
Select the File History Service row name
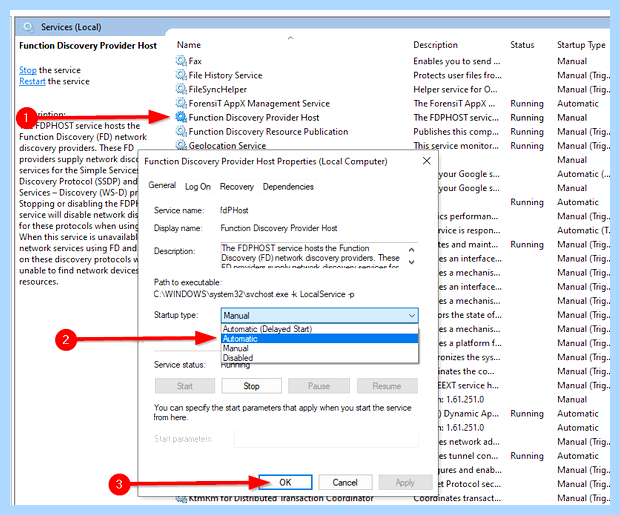[x=225, y=75]
